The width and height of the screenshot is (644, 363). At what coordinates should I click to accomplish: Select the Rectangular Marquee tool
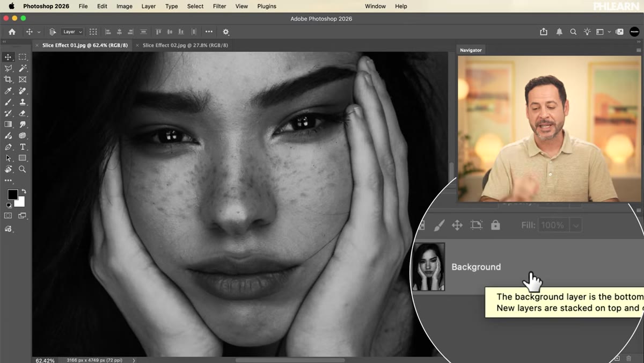pos(23,57)
